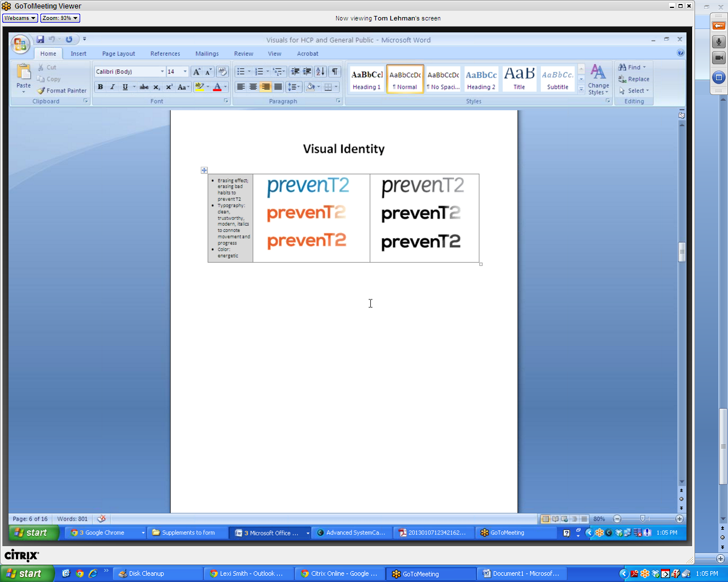Apply the Heading 1 style

point(367,79)
